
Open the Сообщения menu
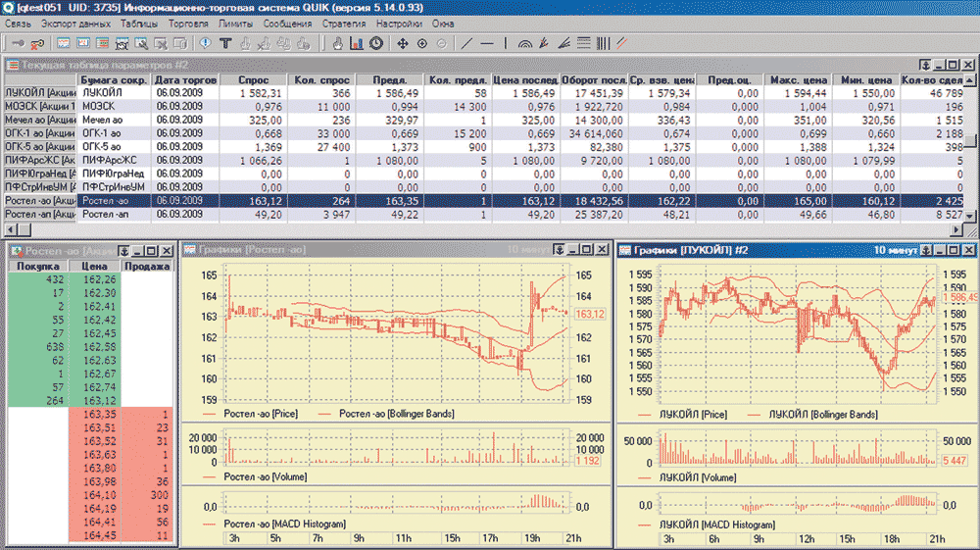pos(287,24)
